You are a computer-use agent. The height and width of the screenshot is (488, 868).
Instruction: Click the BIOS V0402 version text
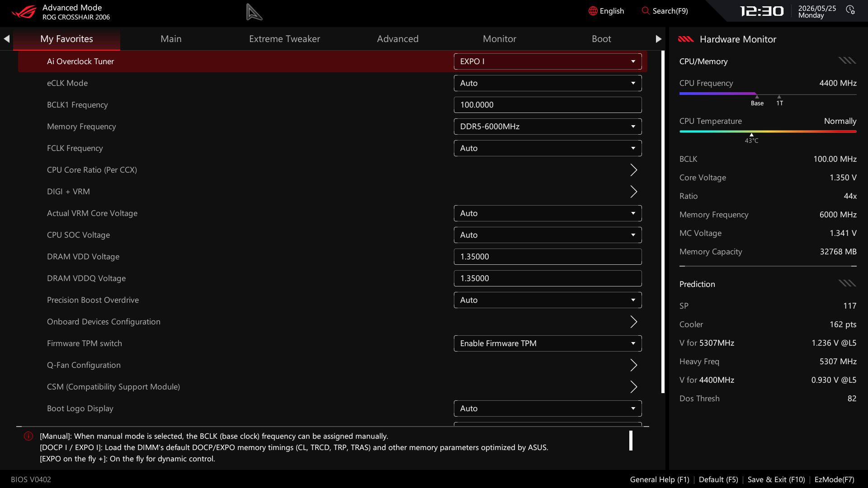pos(31,479)
